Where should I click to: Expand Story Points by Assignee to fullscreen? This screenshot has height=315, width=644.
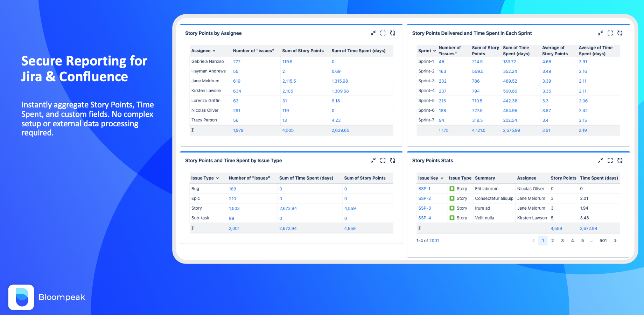point(383,33)
